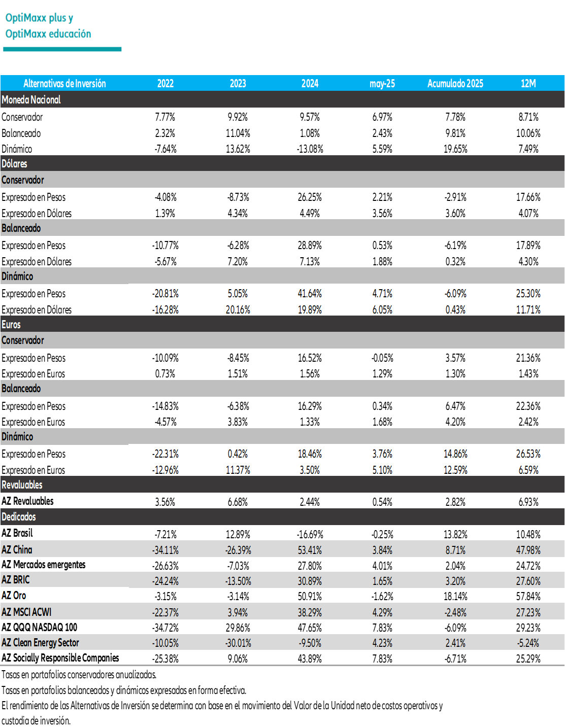Click the 12.59% value under Acumulado 2025

455,470
